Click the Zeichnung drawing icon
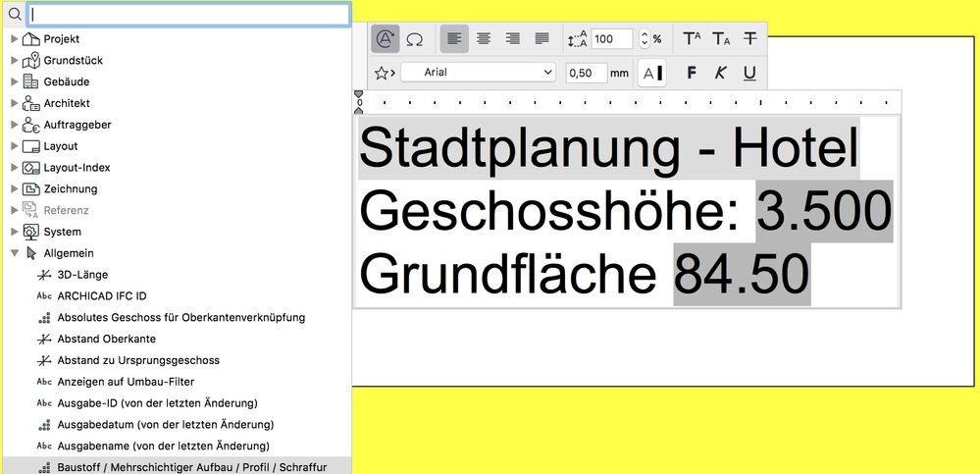980x474 pixels. pos(31,188)
